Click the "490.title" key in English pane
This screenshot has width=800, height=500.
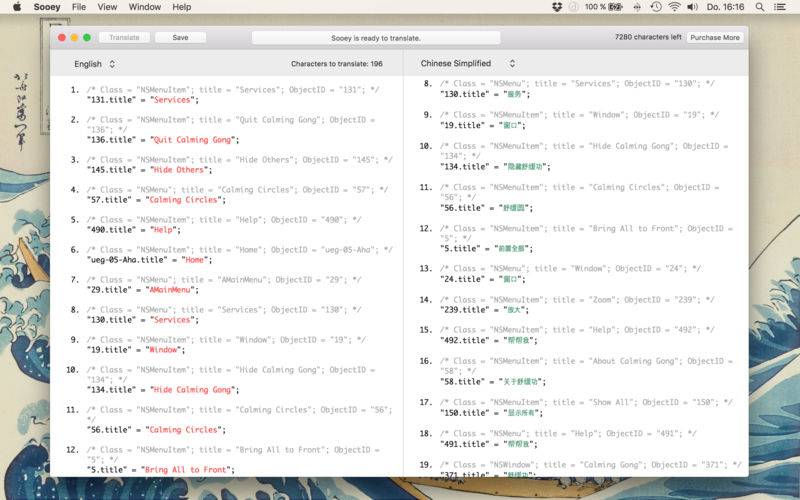point(111,230)
